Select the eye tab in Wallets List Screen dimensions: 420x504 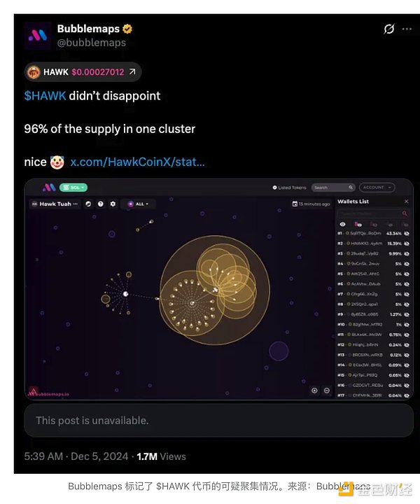(342, 223)
